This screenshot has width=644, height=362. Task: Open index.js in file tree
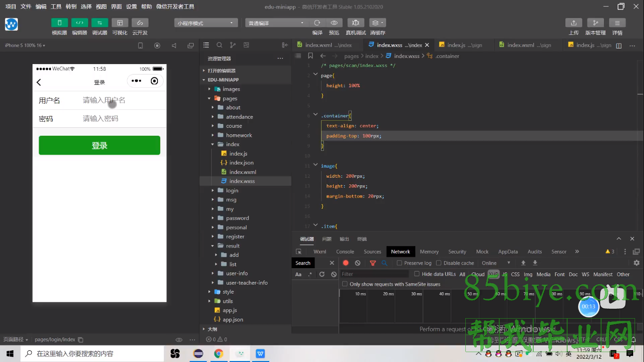pos(238,154)
